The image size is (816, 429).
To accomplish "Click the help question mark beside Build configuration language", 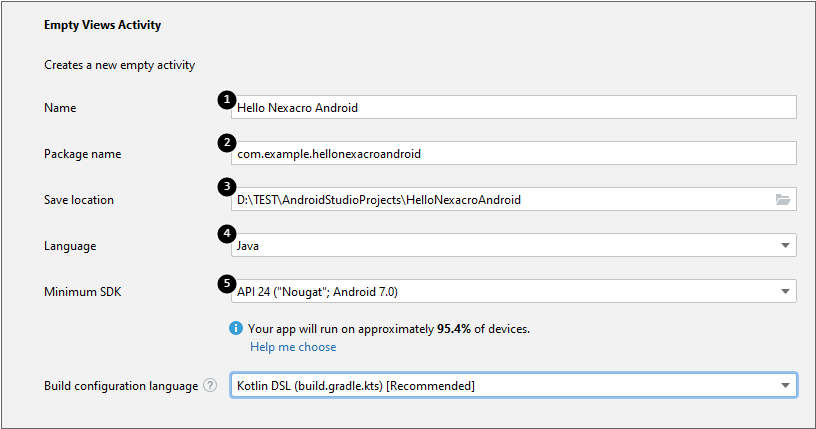I will 210,385.
